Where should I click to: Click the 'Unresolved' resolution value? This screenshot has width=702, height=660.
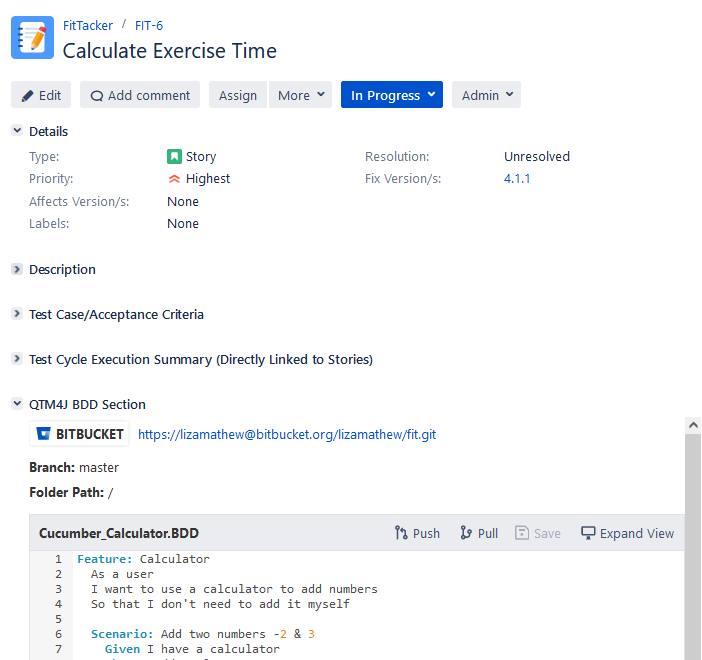[x=537, y=157]
